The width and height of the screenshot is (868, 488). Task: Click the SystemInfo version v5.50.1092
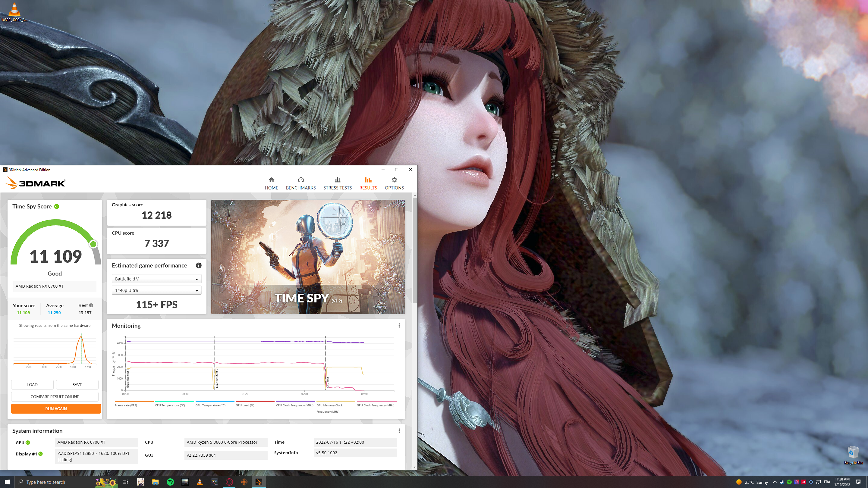coord(355,453)
